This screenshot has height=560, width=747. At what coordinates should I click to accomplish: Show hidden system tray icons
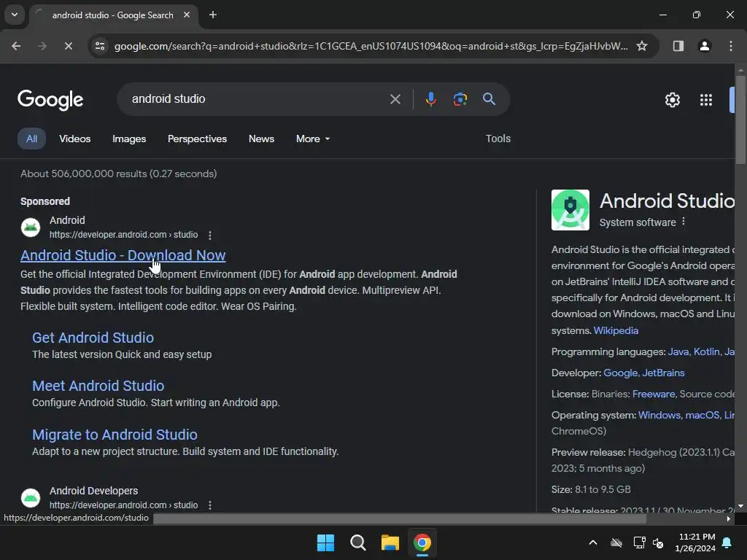[592, 542]
